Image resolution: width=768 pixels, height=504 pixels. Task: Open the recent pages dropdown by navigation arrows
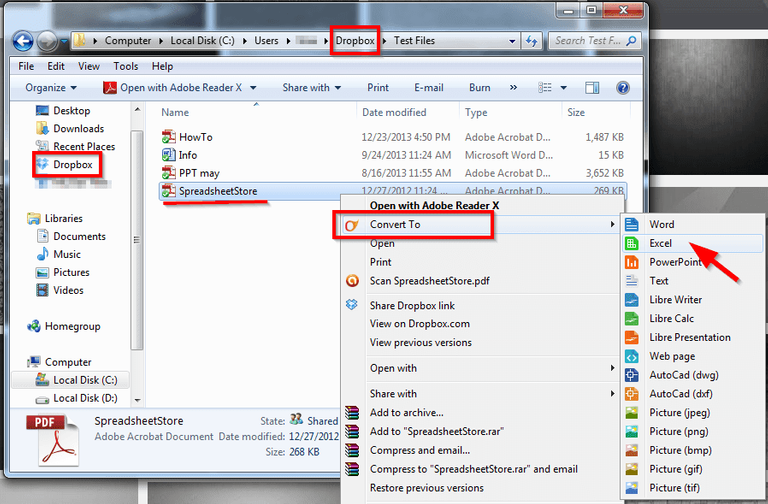click(x=64, y=42)
